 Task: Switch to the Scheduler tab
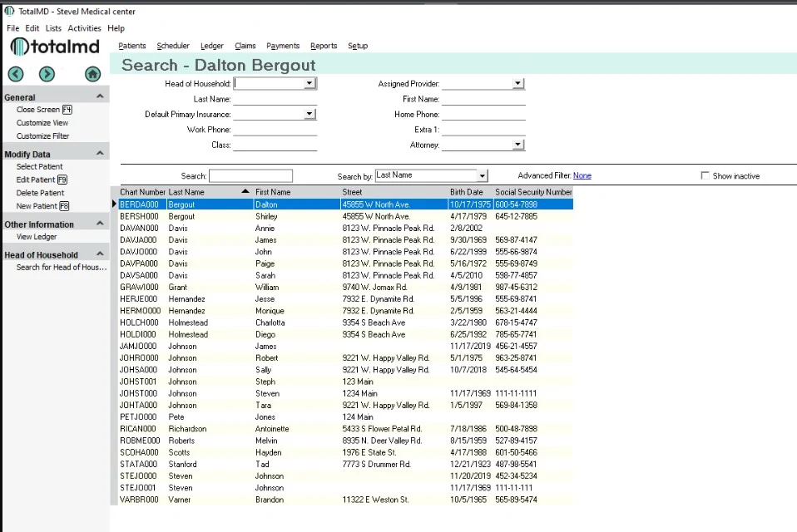point(173,46)
